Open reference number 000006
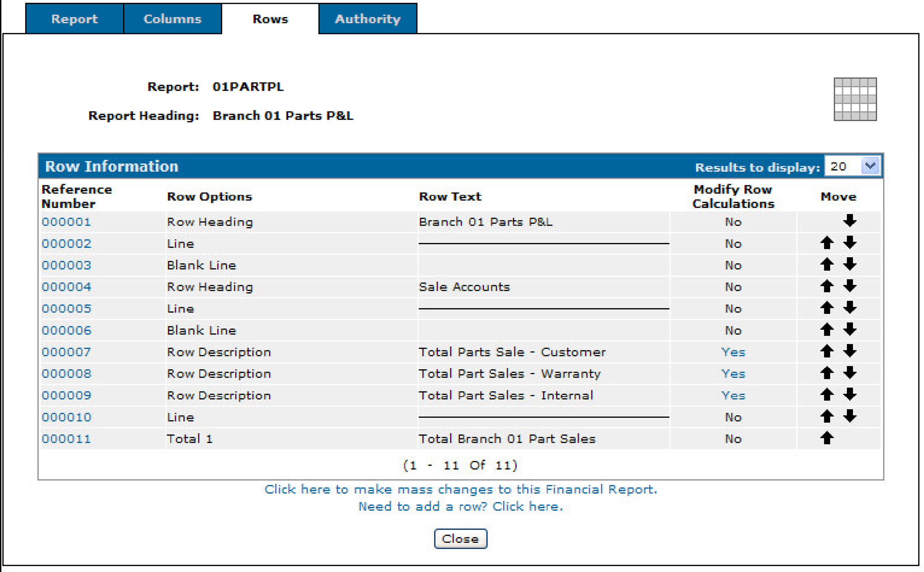The height and width of the screenshot is (572, 924). click(66, 330)
